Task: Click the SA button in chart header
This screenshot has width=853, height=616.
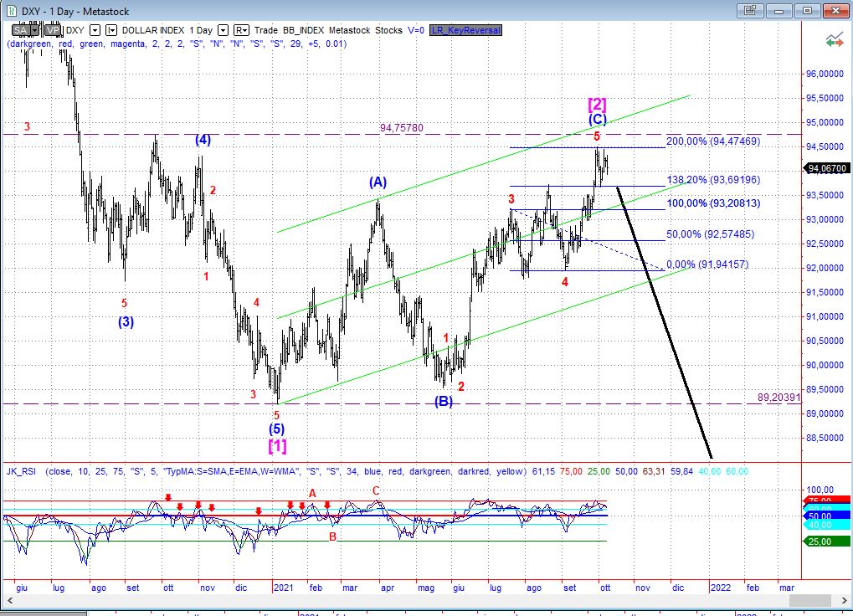Action: 21,30
